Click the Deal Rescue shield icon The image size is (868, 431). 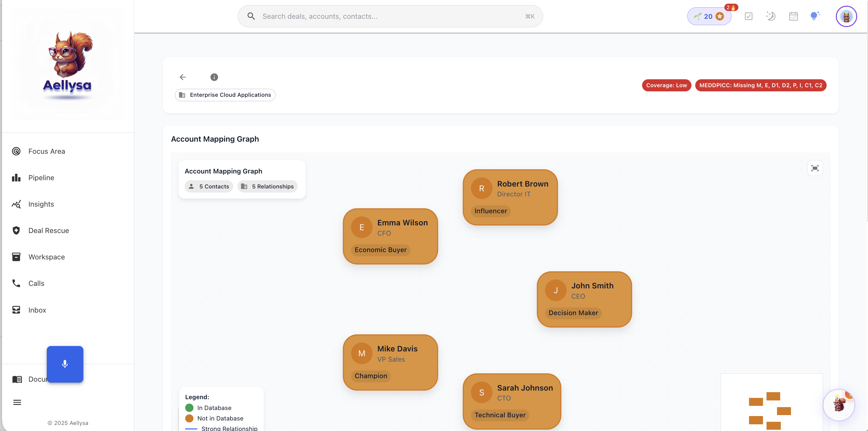[16, 230]
